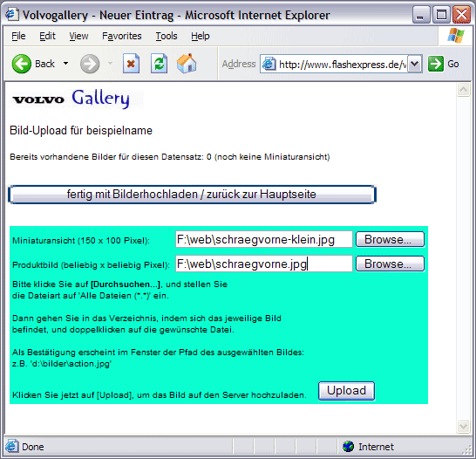The width and height of the screenshot is (476, 459).
Task: Click the Stop page loading icon
Action: tap(131, 64)
